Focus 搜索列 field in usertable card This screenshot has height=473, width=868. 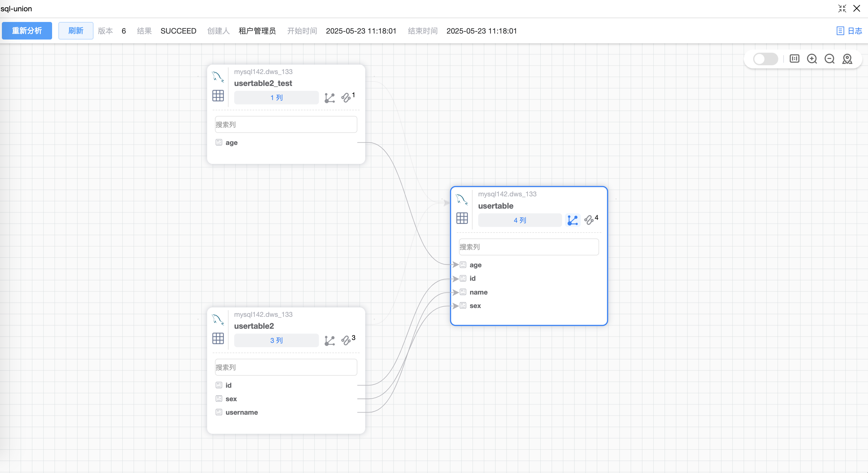[528, 247]
